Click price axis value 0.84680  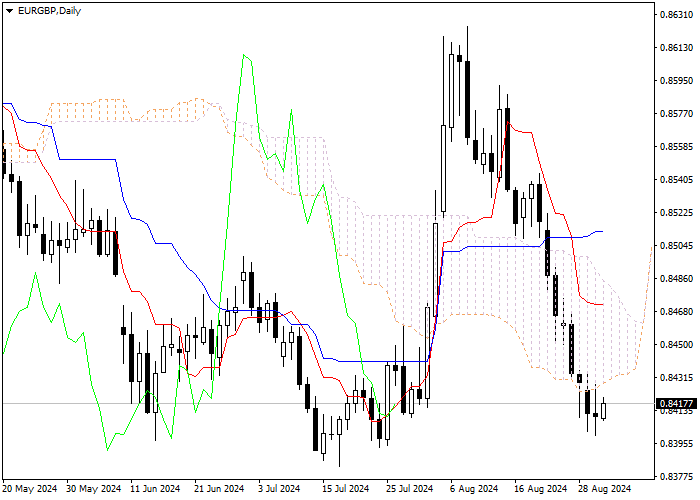pos(677,312)
